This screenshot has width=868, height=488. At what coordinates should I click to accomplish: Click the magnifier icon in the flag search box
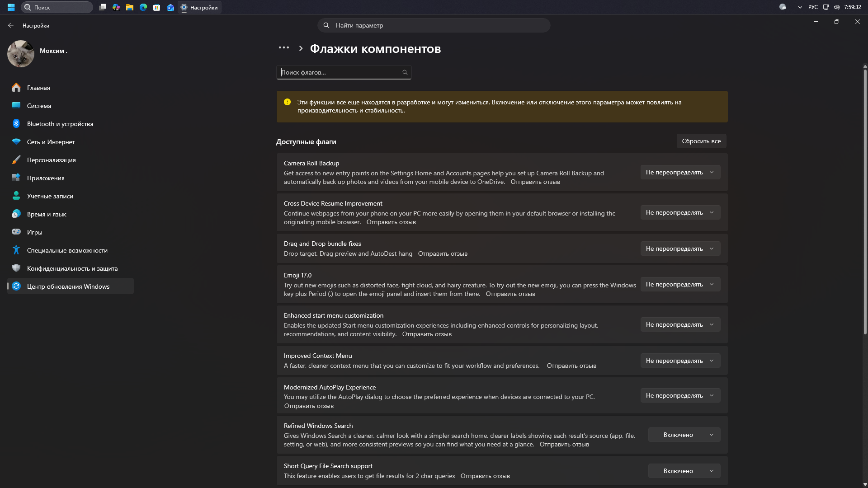coord(405,72)
